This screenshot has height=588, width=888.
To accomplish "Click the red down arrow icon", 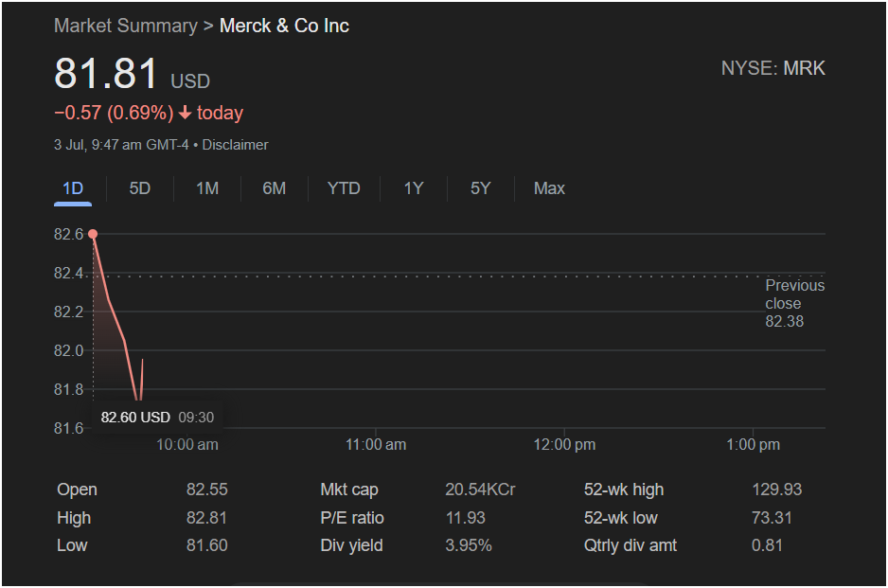I will click(x=186, y=114).
